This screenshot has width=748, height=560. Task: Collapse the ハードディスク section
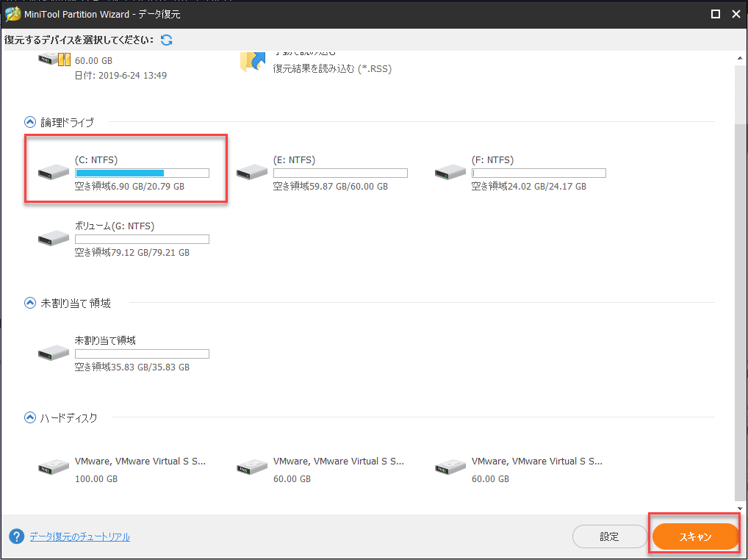pyautogui.click(x=29, y=418)
